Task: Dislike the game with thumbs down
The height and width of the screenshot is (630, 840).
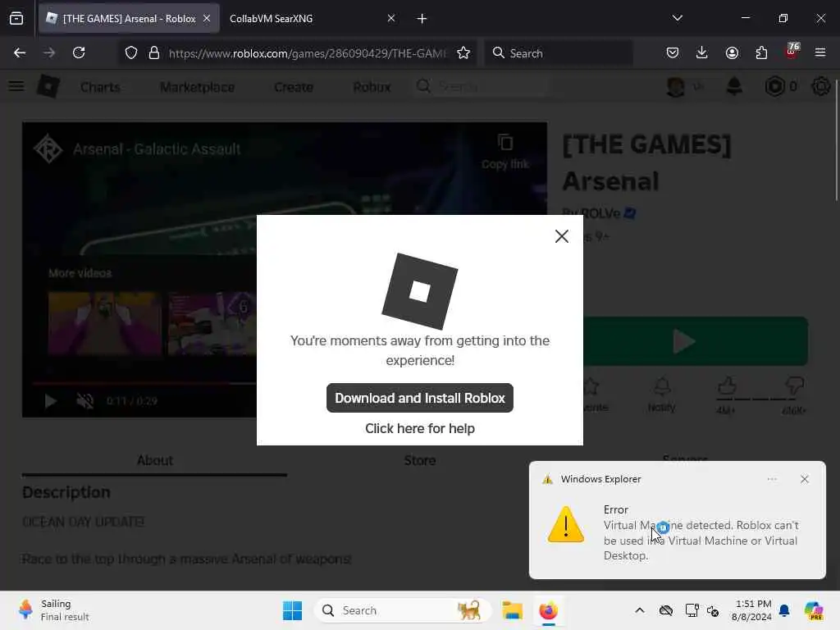Action: pyautogui.click(x=794, y=386)
